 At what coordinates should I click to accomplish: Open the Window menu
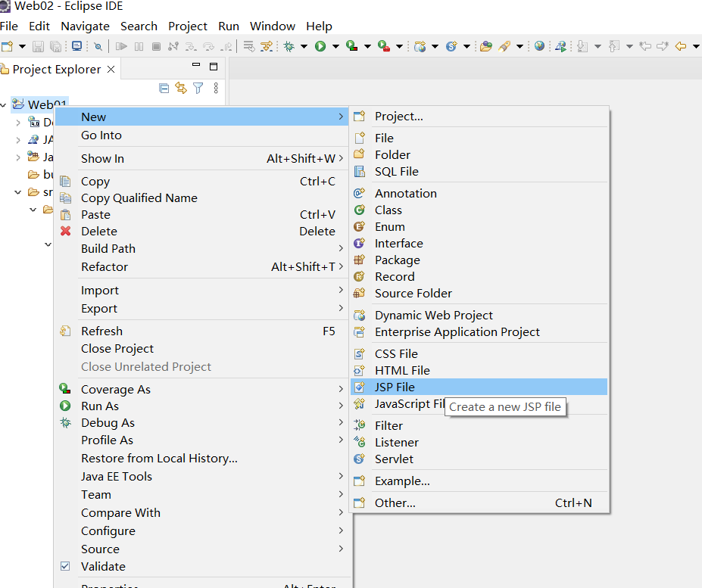272,26
